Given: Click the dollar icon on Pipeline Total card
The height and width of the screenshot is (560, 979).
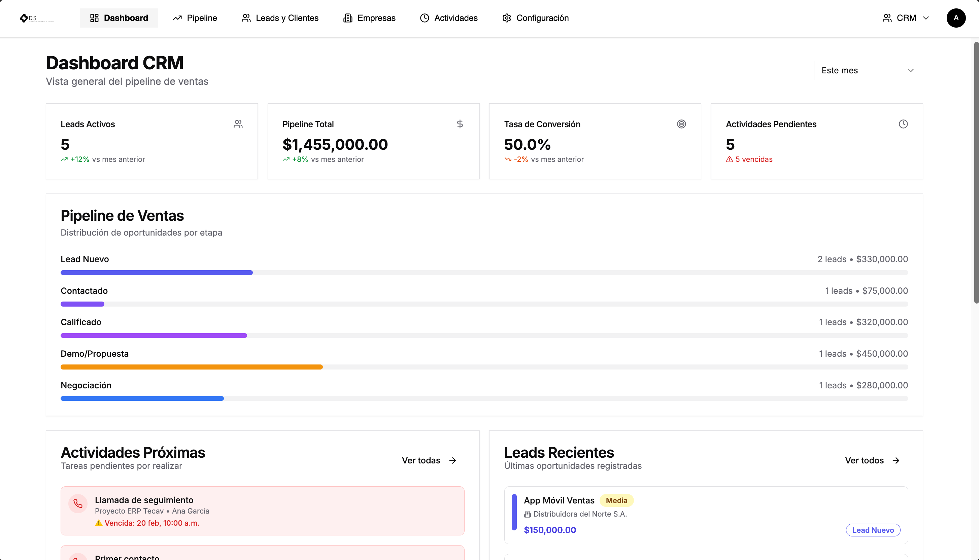Looking at the screenshot, I should (x=459, y=124).
